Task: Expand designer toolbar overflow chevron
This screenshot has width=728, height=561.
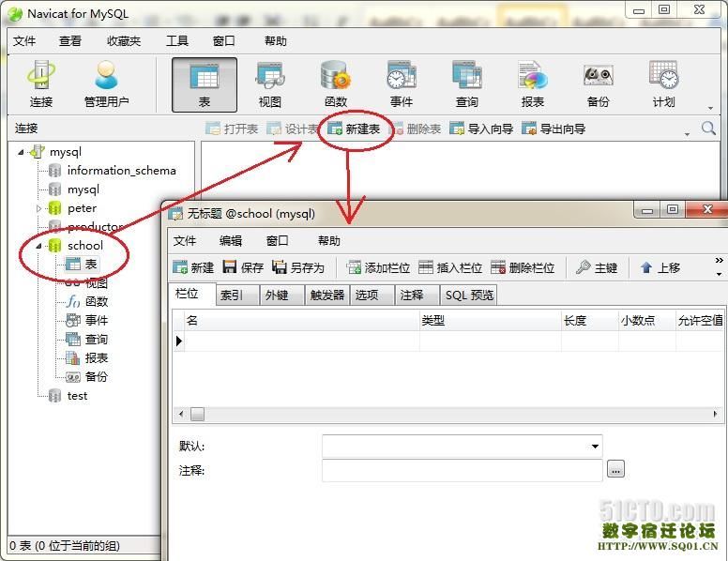Action: (x=719, y=260)
